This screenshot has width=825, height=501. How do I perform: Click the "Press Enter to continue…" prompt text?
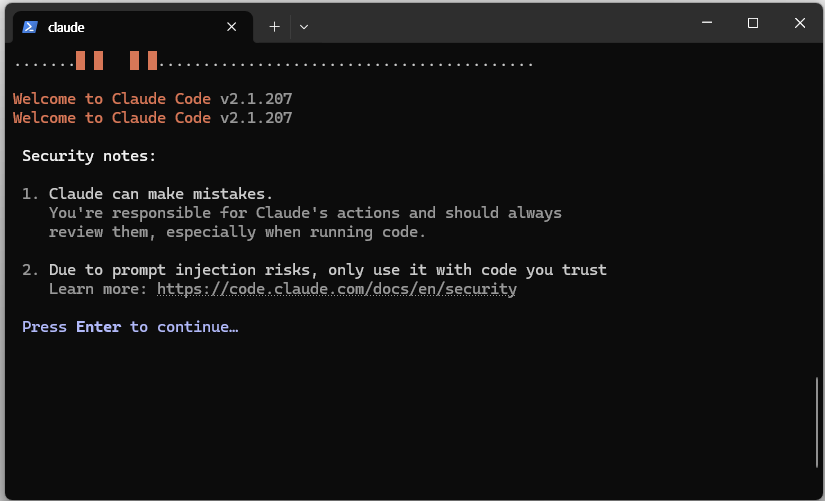click(x=130, y=327)
